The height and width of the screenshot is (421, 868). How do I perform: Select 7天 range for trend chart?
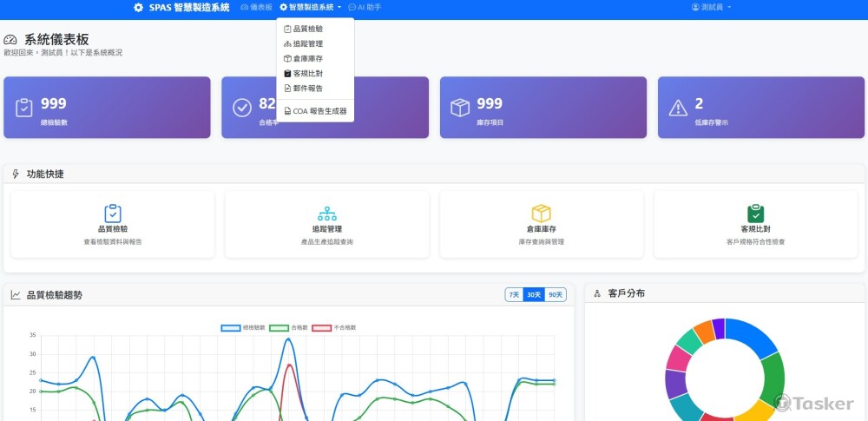click(515, 295)
